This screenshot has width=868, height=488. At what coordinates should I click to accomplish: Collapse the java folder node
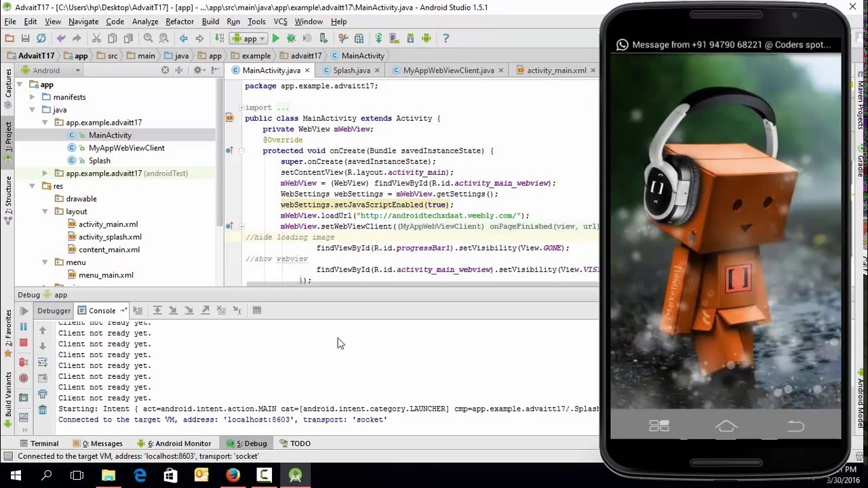pyautogui.click(x=32, y=110)
